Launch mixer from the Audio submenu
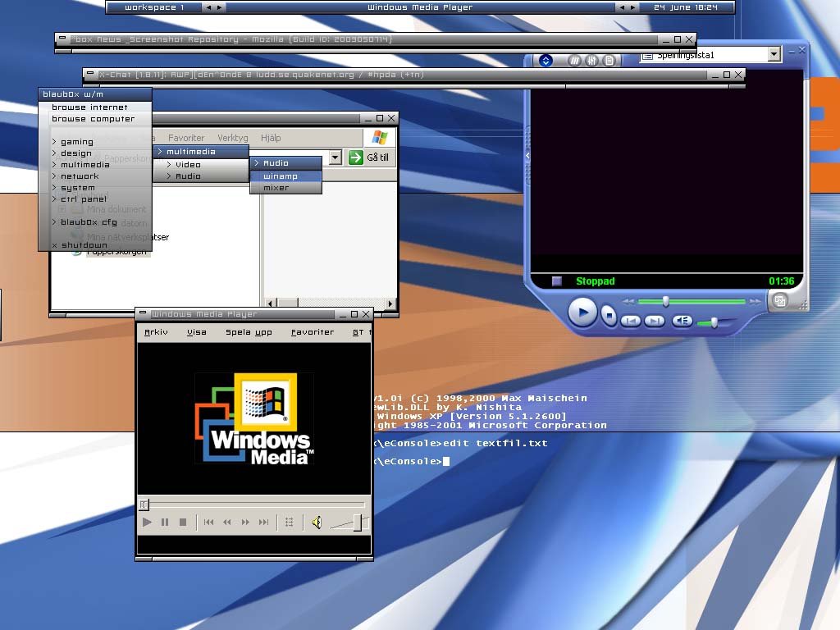This screenshot has width=840, height=630. [286, 188]
